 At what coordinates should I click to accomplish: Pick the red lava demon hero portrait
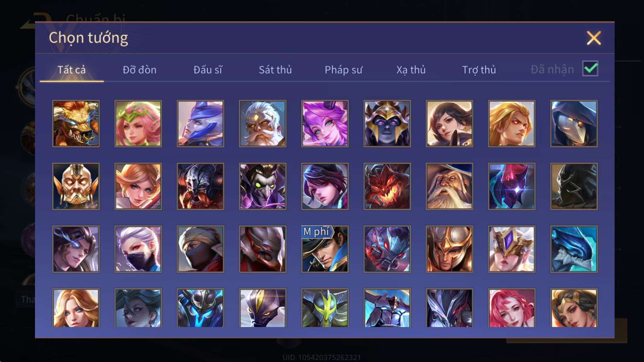[x=387, y=186]
